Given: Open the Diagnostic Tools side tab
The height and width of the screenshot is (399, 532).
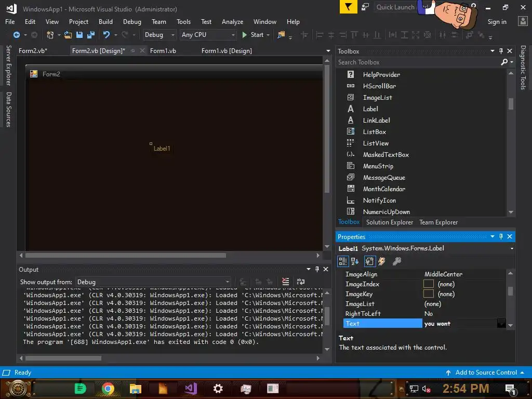Looking at the screenshot, I should [x=523, y=68].
